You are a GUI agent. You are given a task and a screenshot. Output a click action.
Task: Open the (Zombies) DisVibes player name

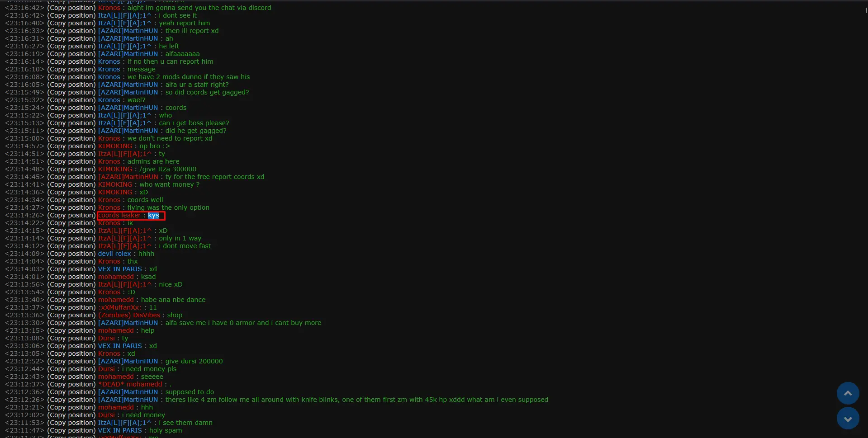[129, 315]
